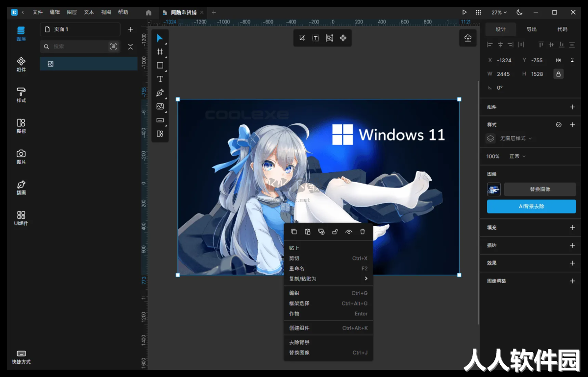Select the Image insert tool
The height and width of the screenshot is (377, 588).
click(160, 106)
